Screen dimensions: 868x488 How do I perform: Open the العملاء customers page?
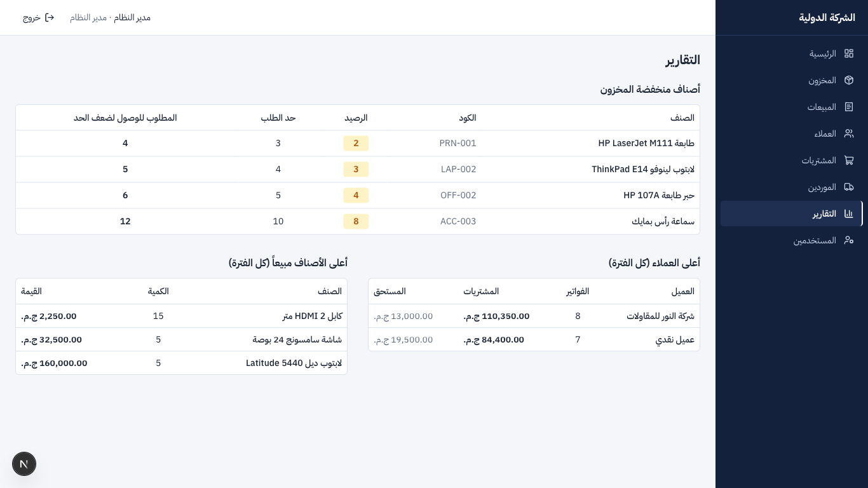(x=792, y=133)
